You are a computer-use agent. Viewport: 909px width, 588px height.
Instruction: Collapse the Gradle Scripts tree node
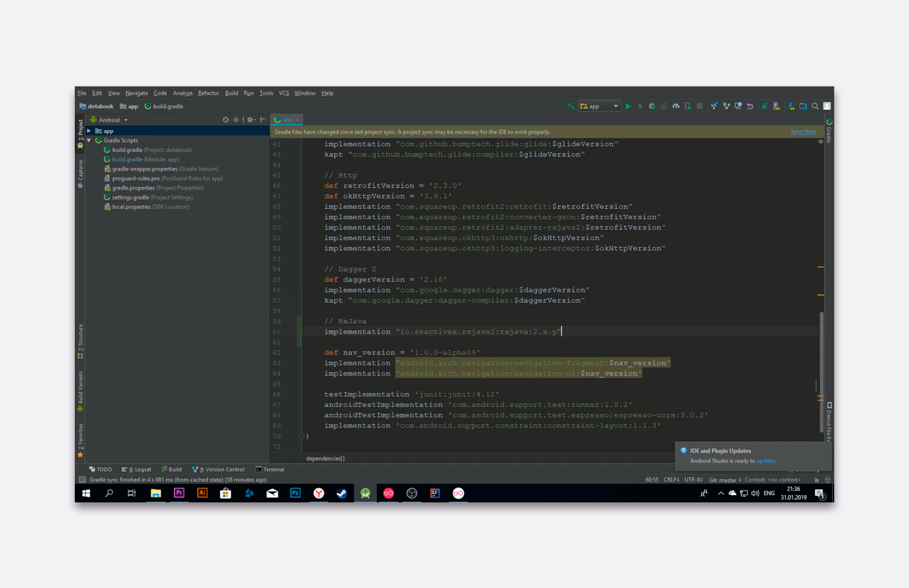(89, 140)
